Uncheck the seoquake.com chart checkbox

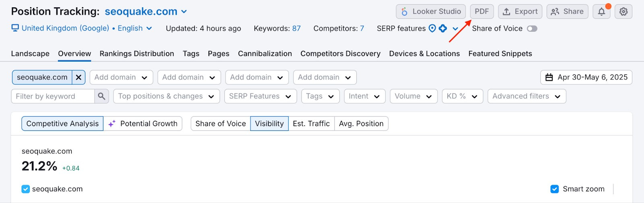(x=26, y=189)
